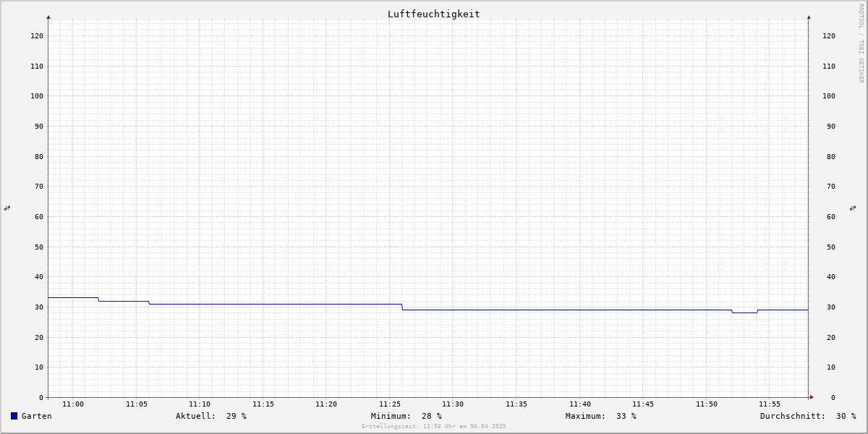Click the Luftfeuchtigkeit chart title
This screenshot has width=868, height=434.
coord(434,14)
